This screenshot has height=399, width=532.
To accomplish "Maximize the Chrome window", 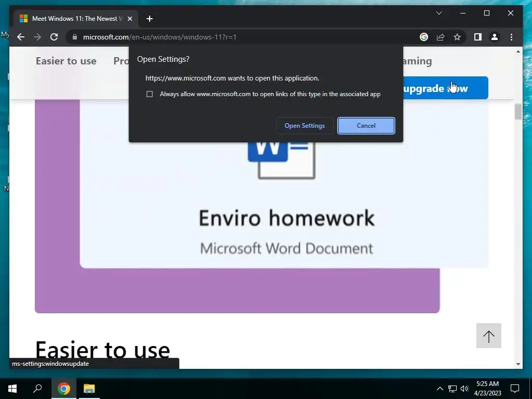I will 486,13.
